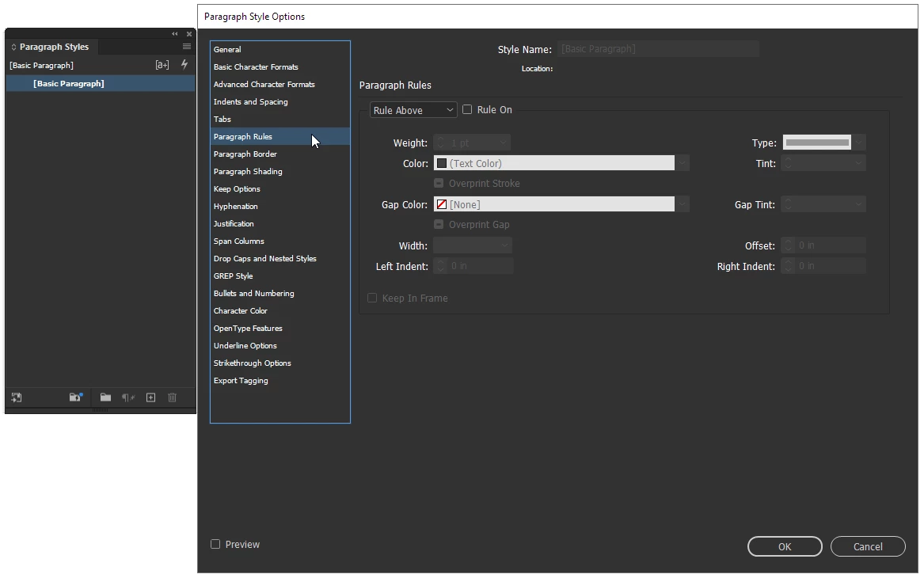The image size is (924, 578).
Task: Click the rule Type line preview
Action: tap(817, 143)
